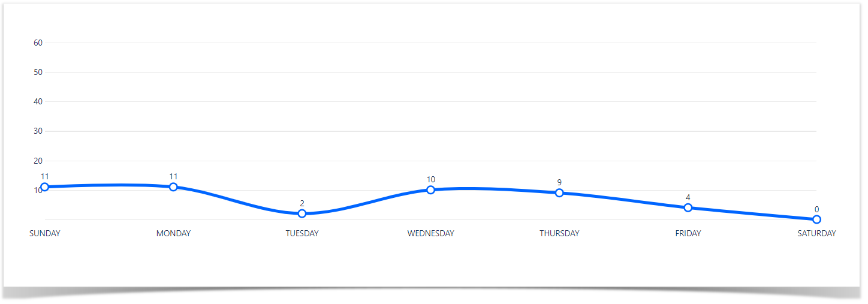This screenshot has height=304, width=868.
Task: Select the Friday data point circle
Action: point(688,207)
